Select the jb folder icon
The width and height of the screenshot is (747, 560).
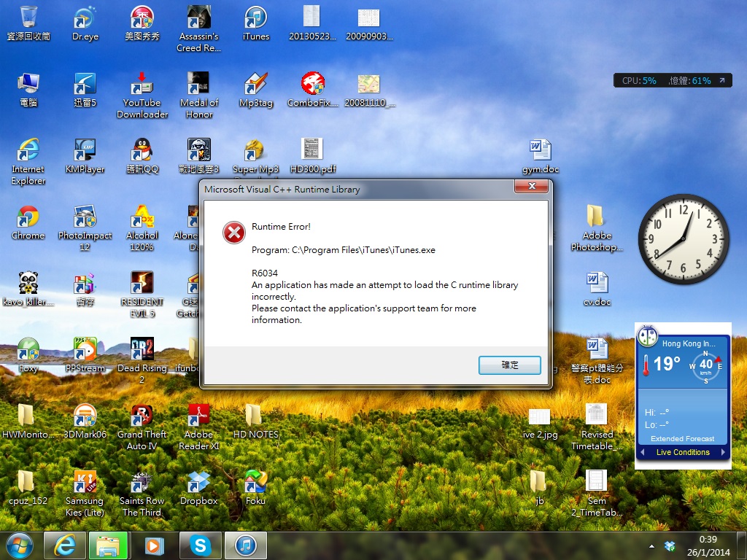tap(539, 487)
